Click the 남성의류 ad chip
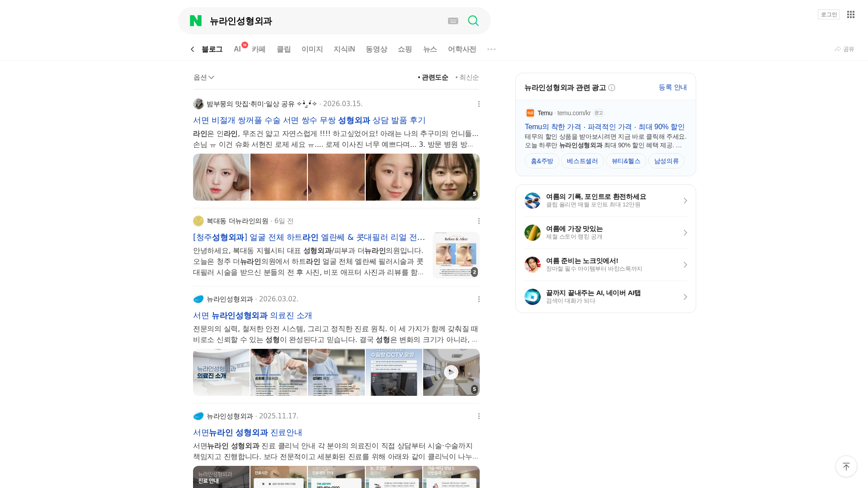Viewport: 868px width, 488px height. click(x=666, y=161)
